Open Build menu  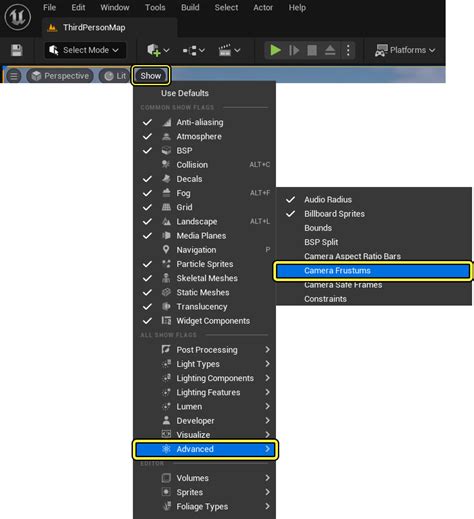point(190,7)
